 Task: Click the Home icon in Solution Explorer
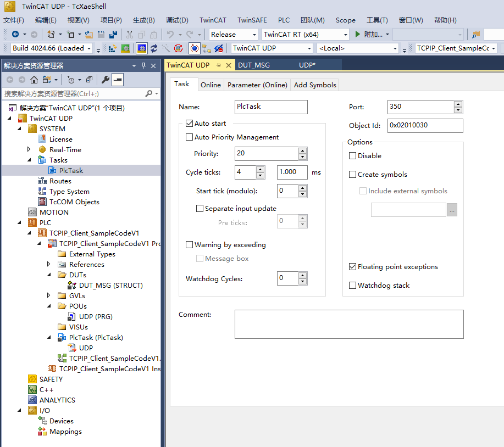[34, 80]
